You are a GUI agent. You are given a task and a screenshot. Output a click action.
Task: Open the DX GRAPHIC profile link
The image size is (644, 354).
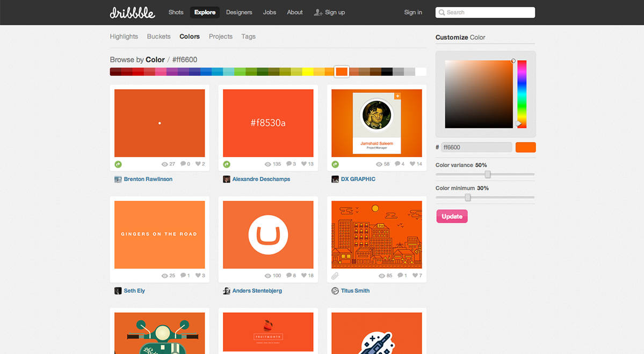point(358,179)
